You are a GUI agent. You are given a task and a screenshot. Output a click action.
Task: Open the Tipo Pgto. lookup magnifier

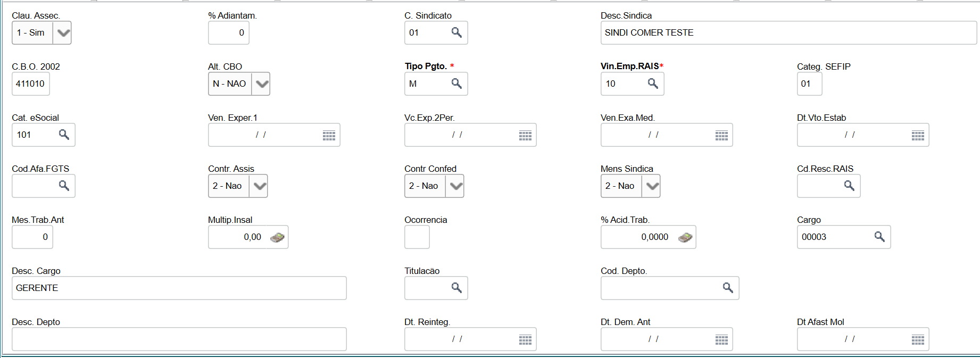tap(456, 84)
